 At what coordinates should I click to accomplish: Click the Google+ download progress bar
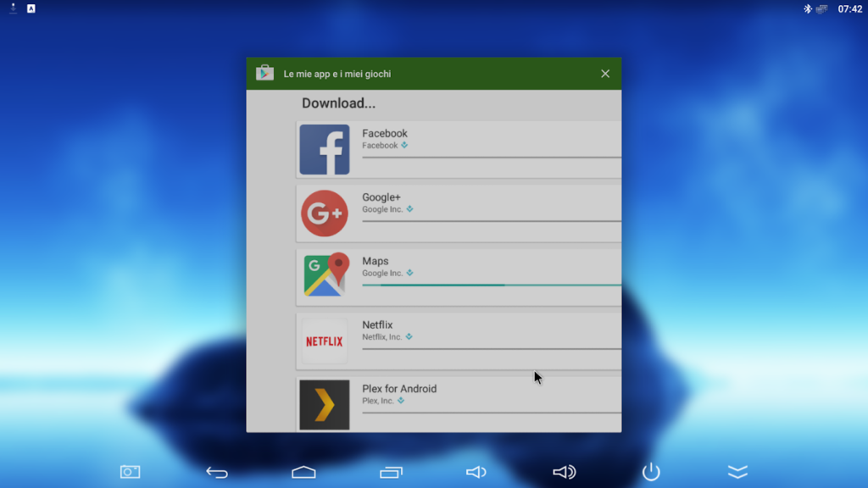(492, 221)
